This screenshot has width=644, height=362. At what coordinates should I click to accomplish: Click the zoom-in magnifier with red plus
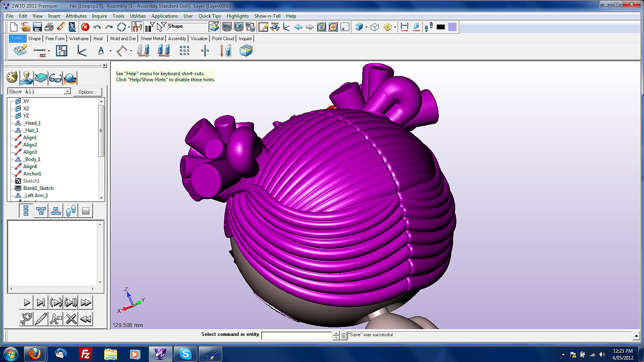[333, 27]
